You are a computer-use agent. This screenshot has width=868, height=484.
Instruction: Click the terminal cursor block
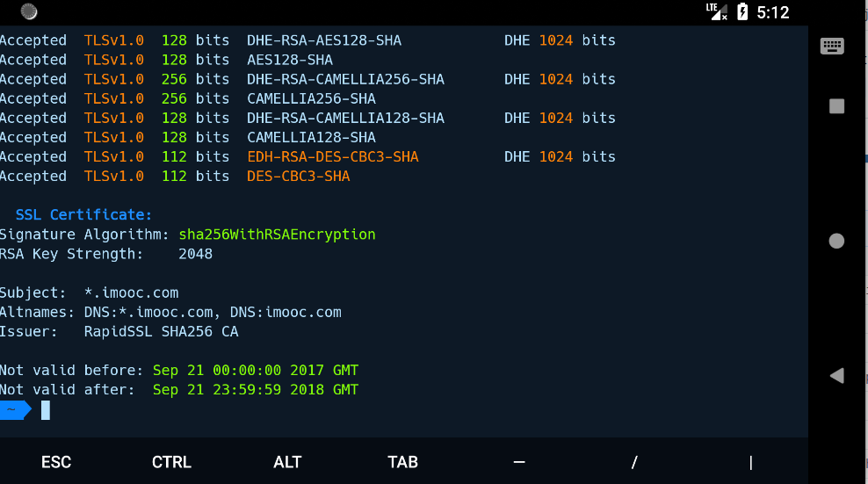[x=46, y=409]
